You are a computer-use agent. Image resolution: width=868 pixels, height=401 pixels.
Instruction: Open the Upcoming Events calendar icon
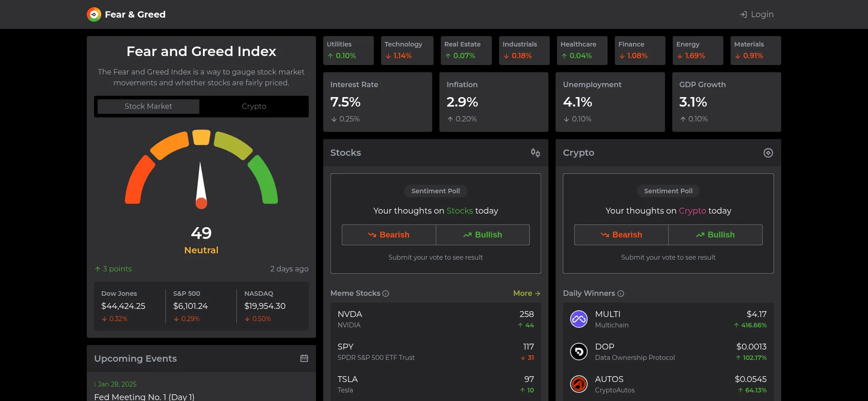304,358
